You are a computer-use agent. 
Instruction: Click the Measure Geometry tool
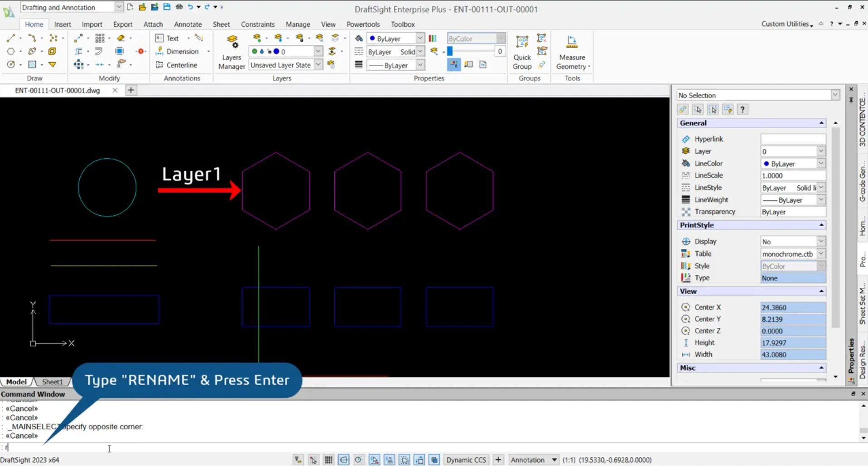[x=572, y=53]
